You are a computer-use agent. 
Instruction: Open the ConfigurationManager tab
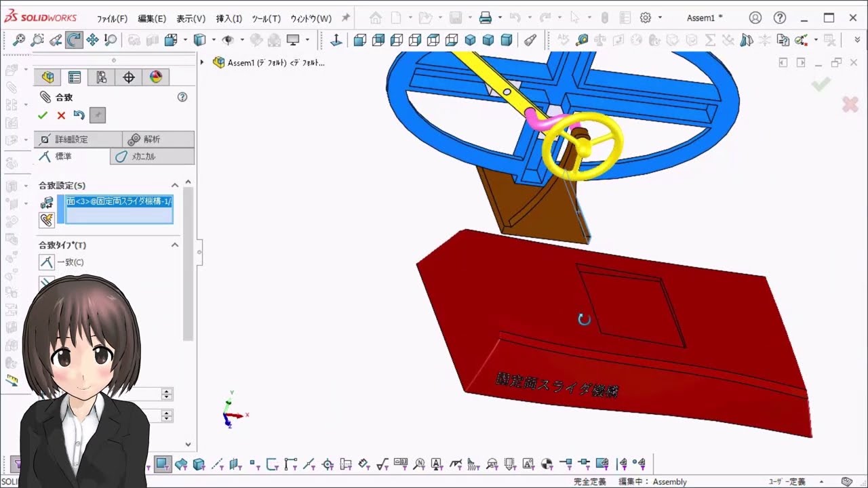(102, 77)
